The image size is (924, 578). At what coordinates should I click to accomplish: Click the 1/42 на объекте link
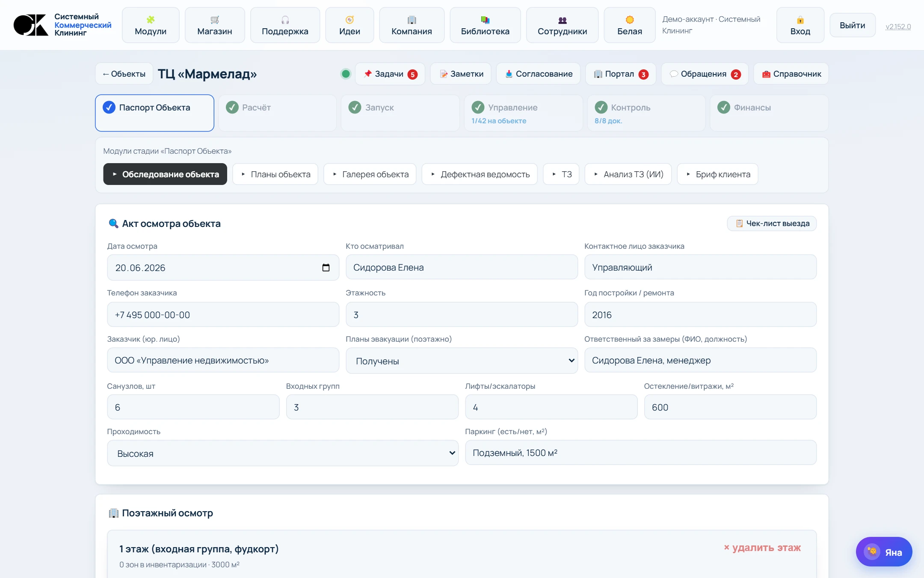pos(499,121)
